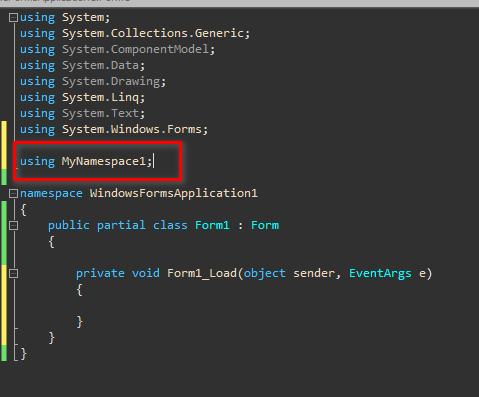This screenshot has width=479, height=397.
Task: Click the System.Text namespace text
Action: (x=101, y=113)
